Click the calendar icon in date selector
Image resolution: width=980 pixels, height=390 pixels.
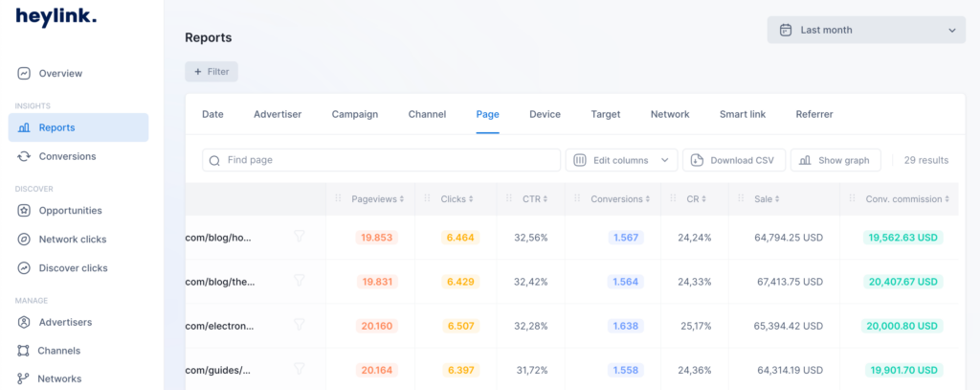coord(786,30)
